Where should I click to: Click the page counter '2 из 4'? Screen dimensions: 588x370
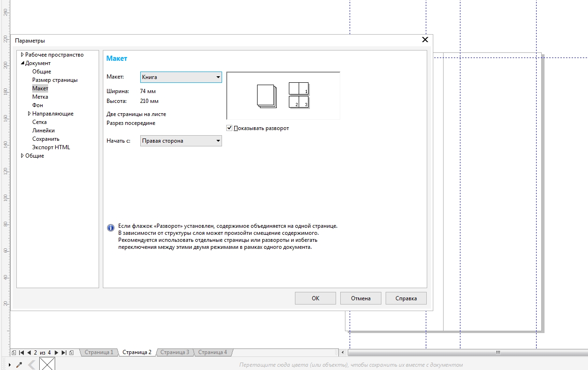(42, 352)
